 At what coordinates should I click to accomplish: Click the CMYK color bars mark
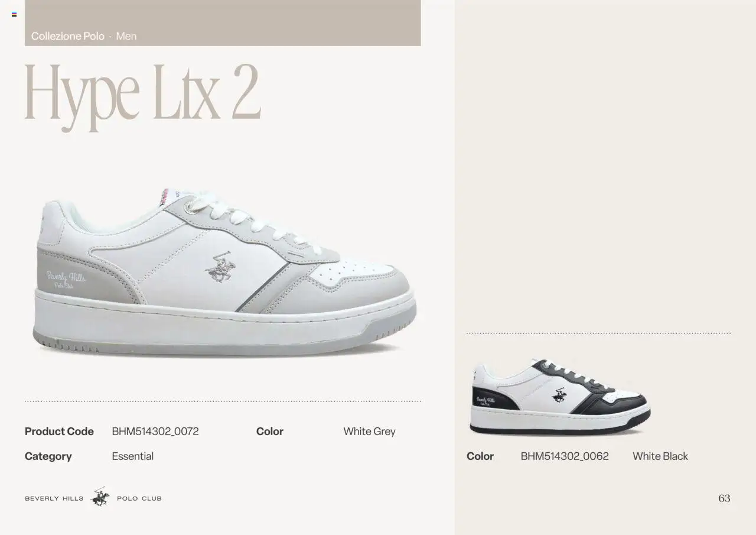point(14,14)
